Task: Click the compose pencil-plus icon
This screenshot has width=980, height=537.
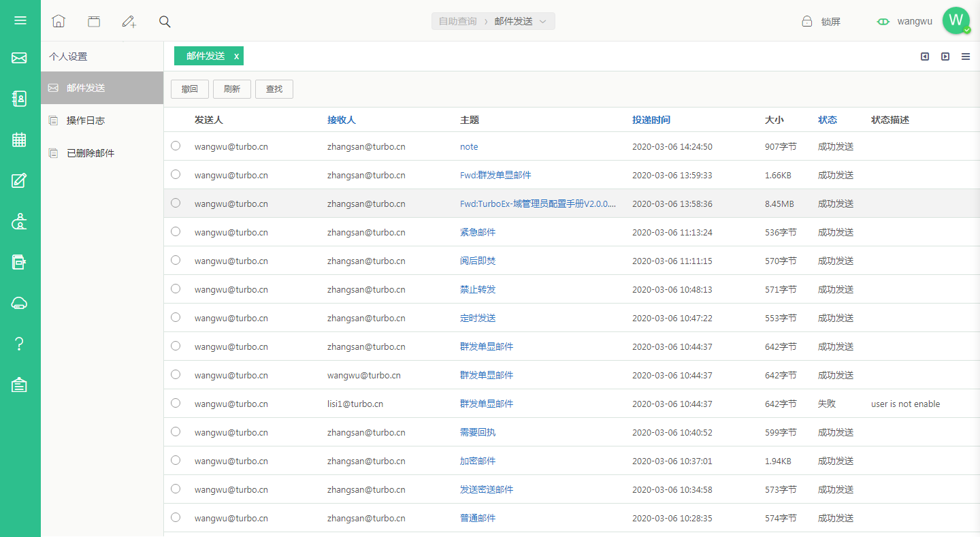Action: (x=129, y=21)
